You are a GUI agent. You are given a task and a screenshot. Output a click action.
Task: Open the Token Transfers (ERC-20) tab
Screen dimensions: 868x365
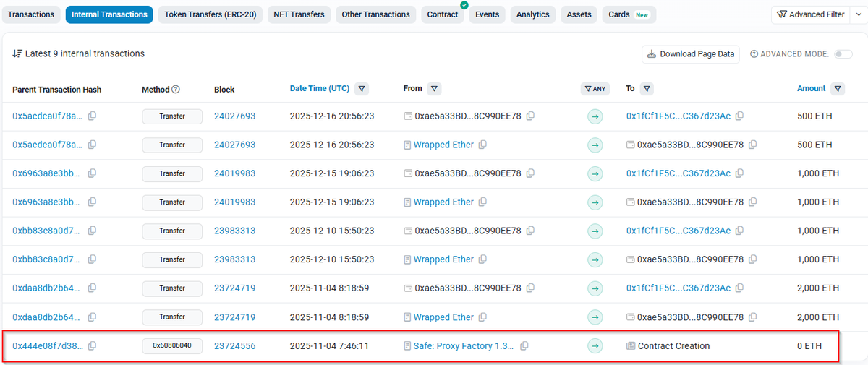point(210,14)
